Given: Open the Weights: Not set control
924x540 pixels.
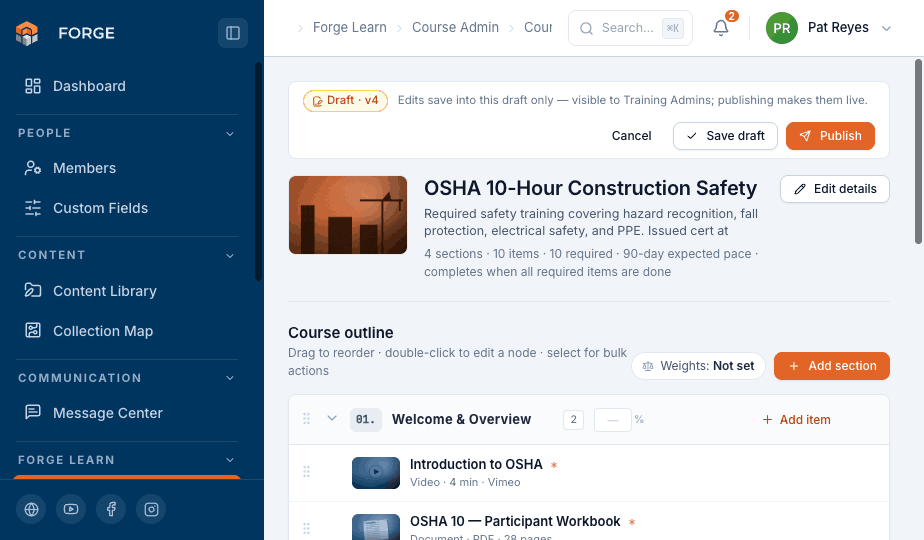Looking at the screenshot, I should 698,366.
